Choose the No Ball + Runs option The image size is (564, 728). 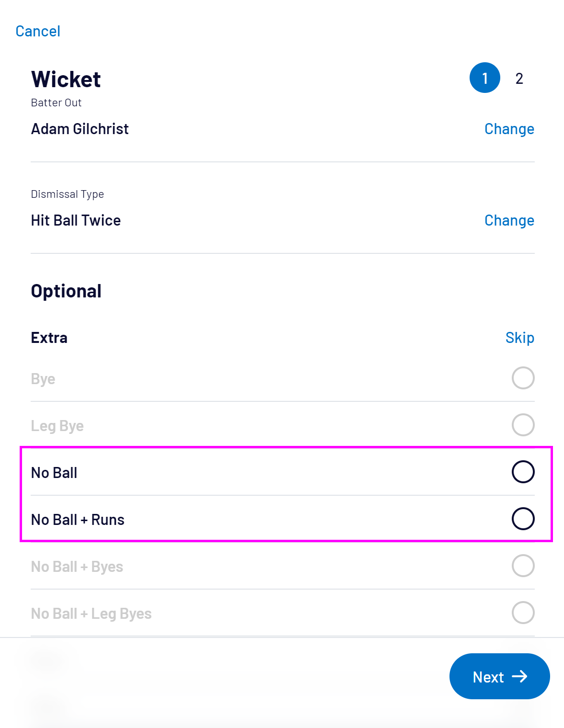coord(523,519)
